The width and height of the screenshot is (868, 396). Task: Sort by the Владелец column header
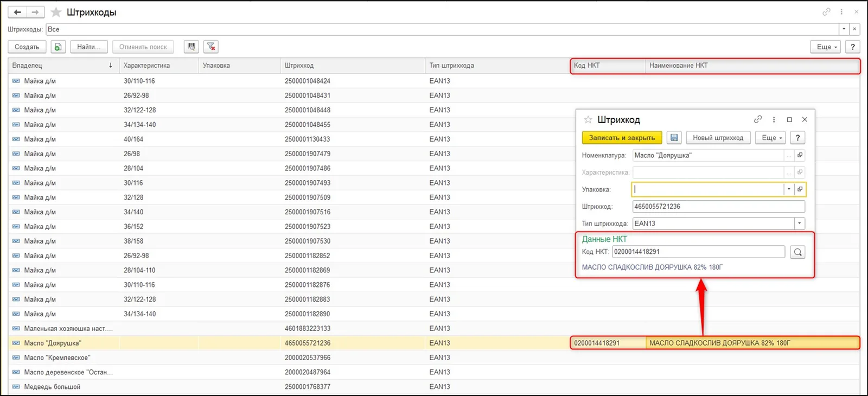pyautogui.click(x=63, y=66)
